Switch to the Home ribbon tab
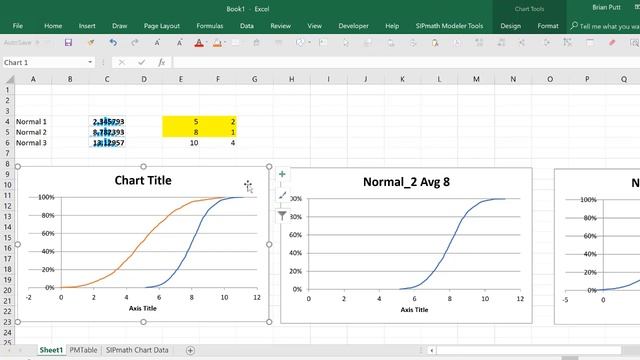 click(53, 26)
